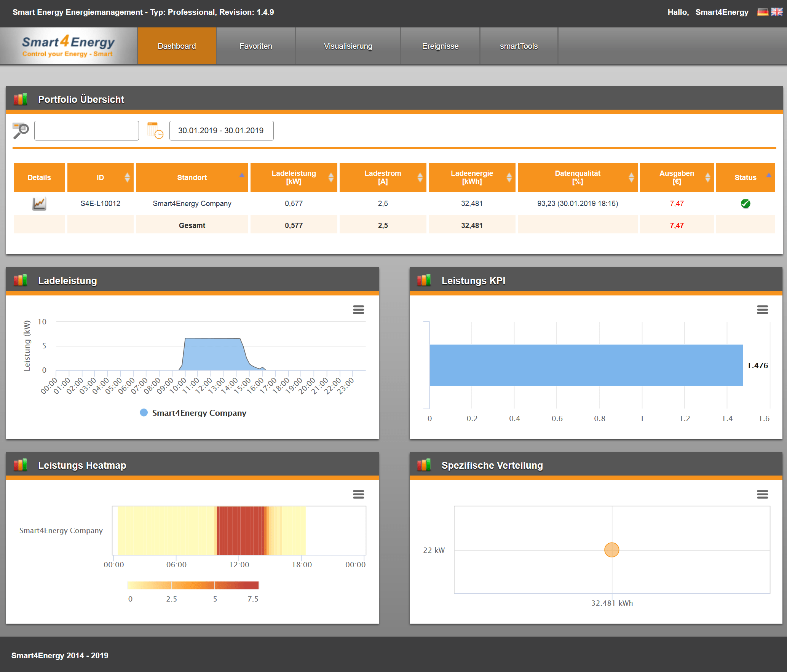787x672 pixels.
Task: Sort table by ID column
Action: (101, 177)
